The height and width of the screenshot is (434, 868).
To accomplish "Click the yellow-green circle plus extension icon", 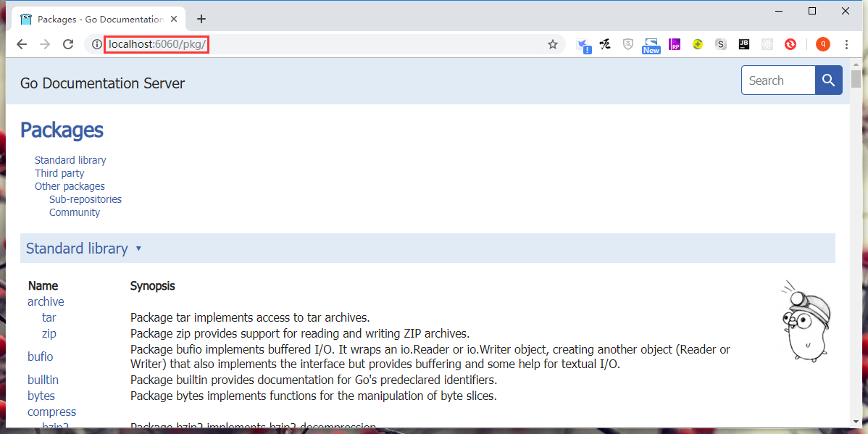I will (698, 44).
